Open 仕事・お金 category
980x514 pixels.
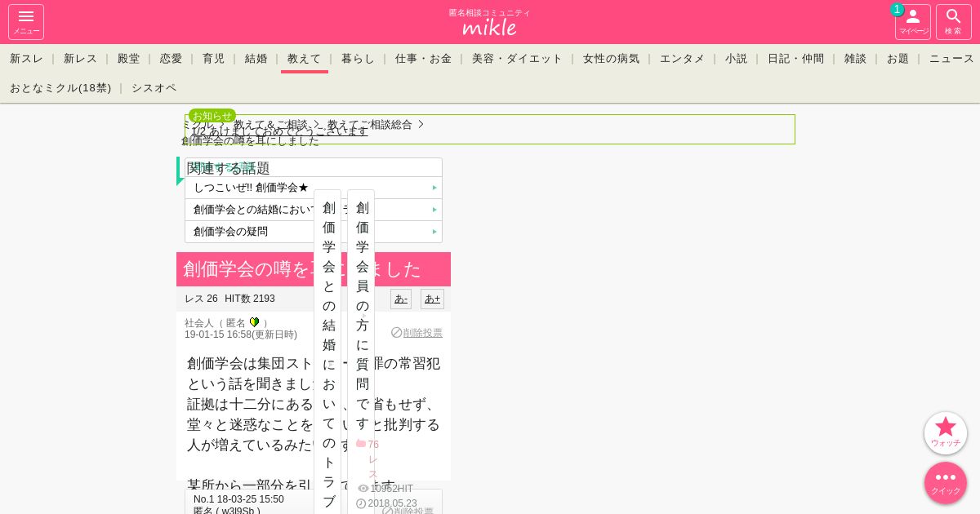424,59
